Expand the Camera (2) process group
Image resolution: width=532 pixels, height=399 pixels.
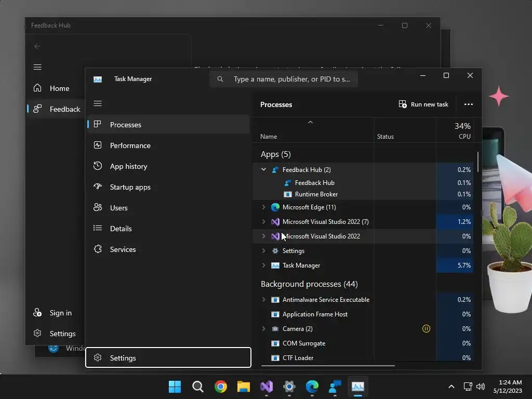[x=263, y=329]
